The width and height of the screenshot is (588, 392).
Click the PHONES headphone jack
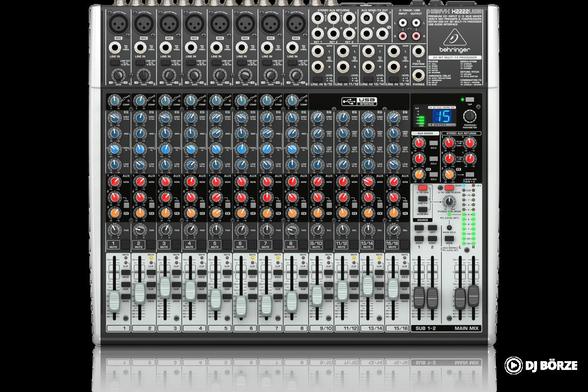[419, 74]
